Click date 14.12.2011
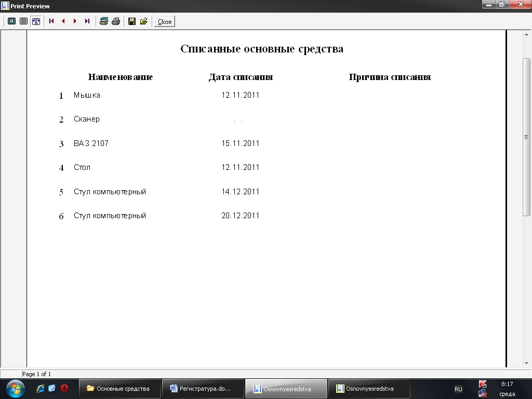The image size is (532, 399). (240, 192)
